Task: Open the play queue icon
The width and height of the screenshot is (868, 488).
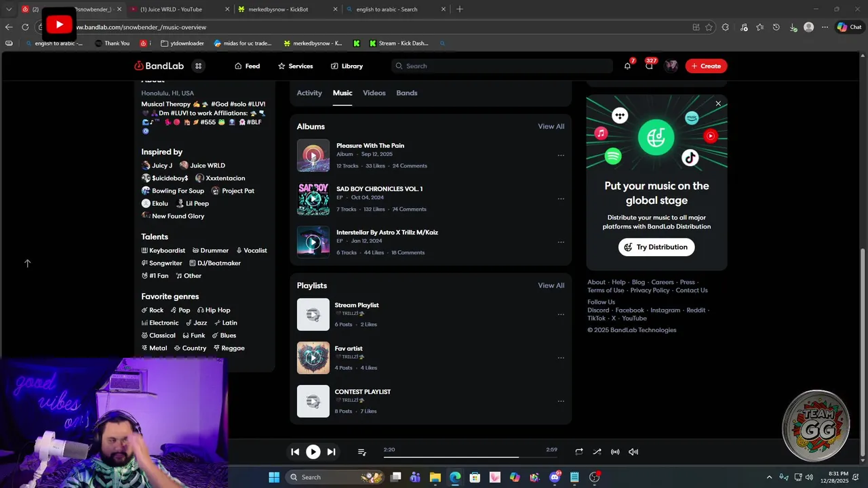Action: pyautogui.click(x=361, y=452)
